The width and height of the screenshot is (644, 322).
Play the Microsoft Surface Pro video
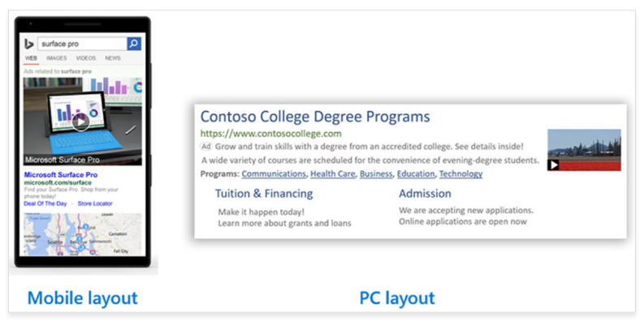[80, 121]
